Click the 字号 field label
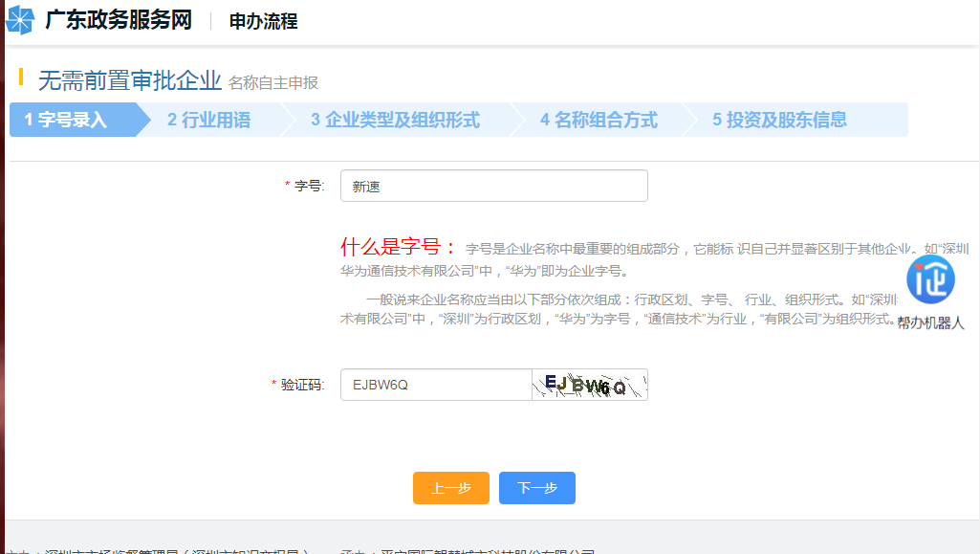The width and height of the screenshot is (980, 554). click(308, 187)
